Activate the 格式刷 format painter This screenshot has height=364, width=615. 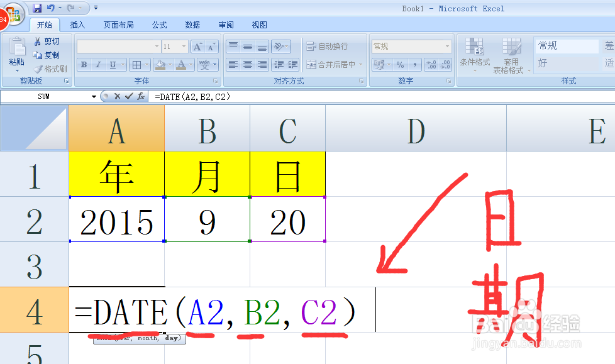tap(50, 69)
